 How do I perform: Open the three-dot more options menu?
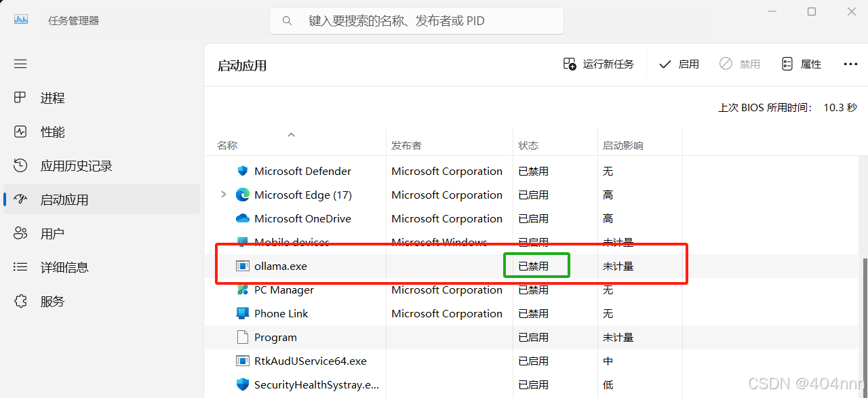(850, 64)
